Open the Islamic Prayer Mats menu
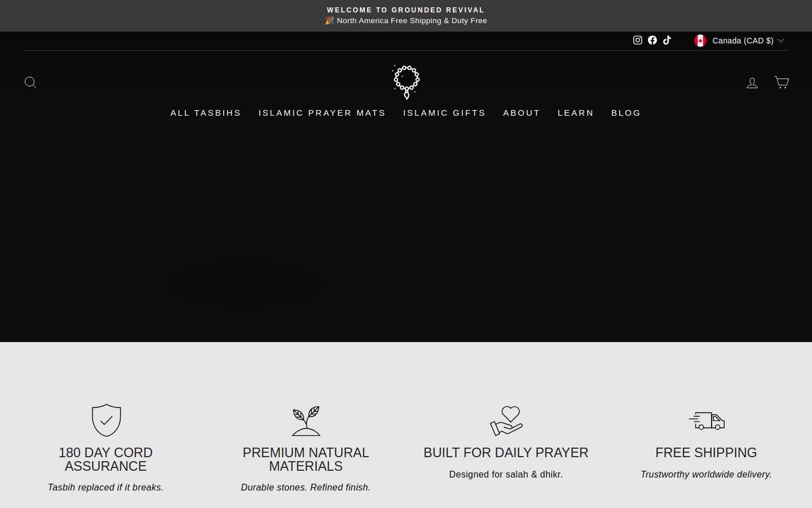 pos(322,113)
